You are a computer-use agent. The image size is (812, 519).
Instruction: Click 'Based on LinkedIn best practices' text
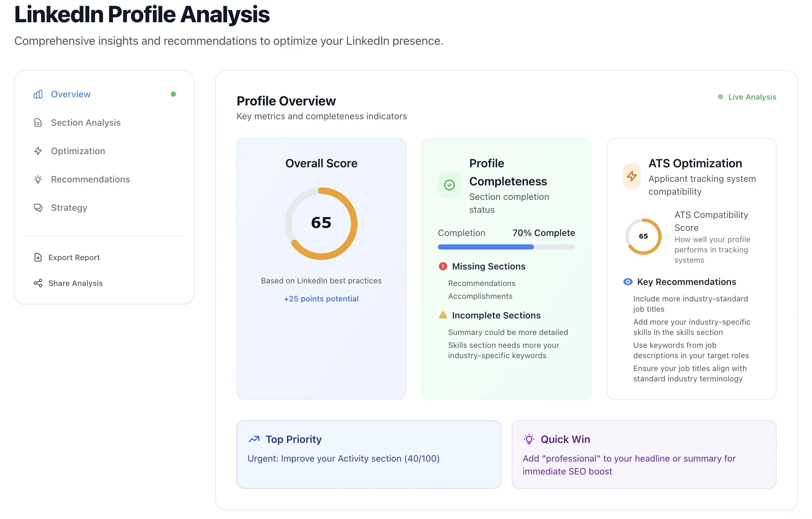tap(321, 281)
